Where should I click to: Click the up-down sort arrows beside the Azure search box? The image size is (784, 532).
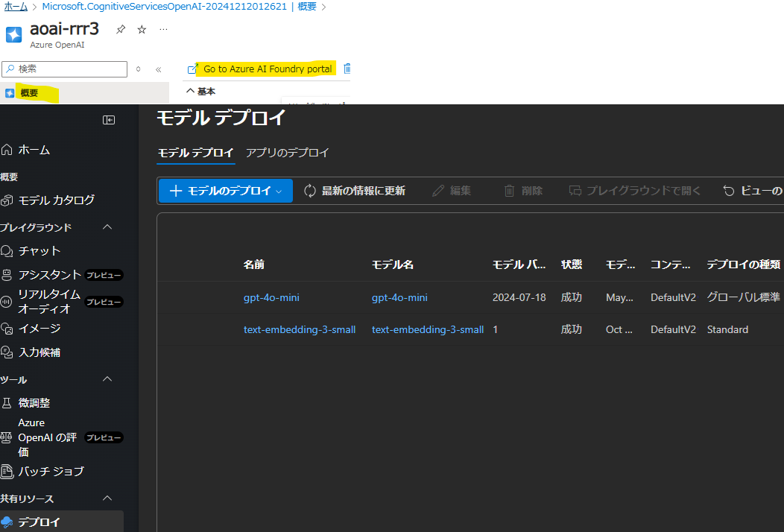(139, 69)
